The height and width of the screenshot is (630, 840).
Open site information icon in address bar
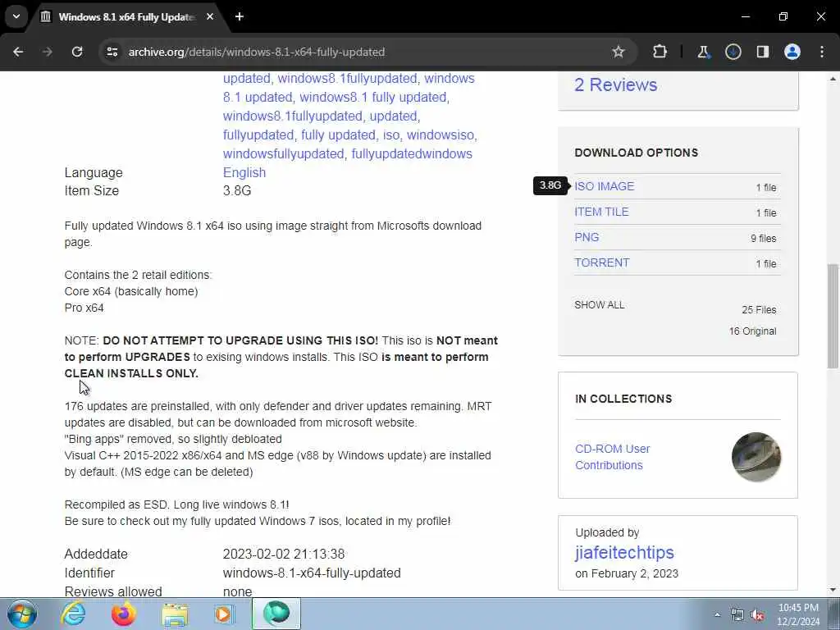click(112, 52)
